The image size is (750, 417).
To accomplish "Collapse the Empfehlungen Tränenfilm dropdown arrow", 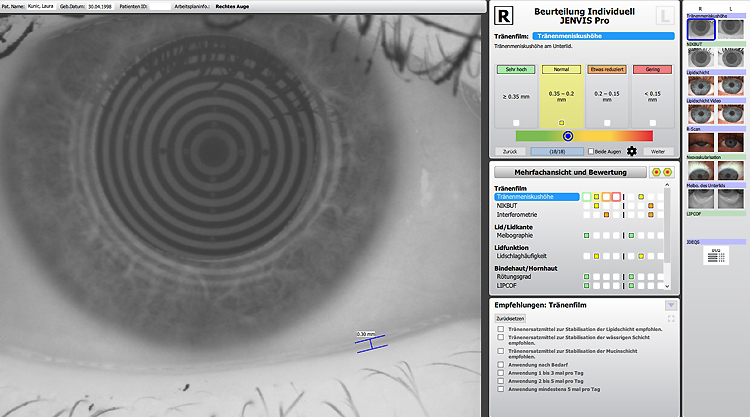I will point(670,304).
